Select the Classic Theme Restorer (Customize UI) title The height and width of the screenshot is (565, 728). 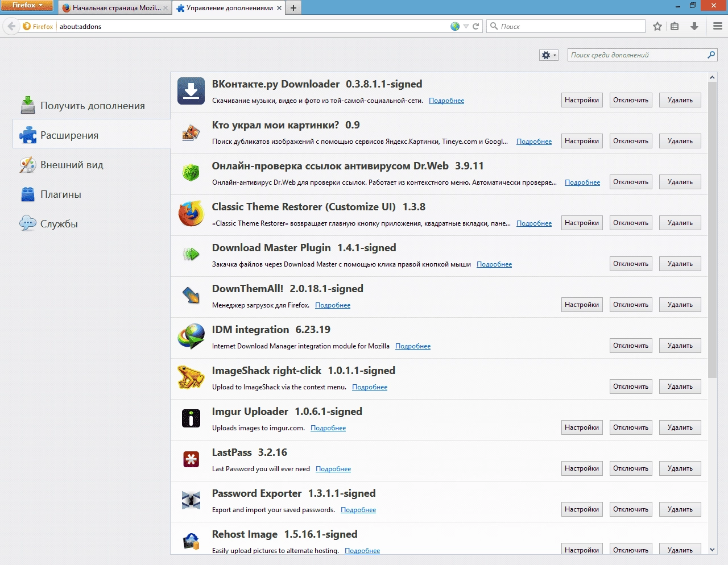coord(304,207)
